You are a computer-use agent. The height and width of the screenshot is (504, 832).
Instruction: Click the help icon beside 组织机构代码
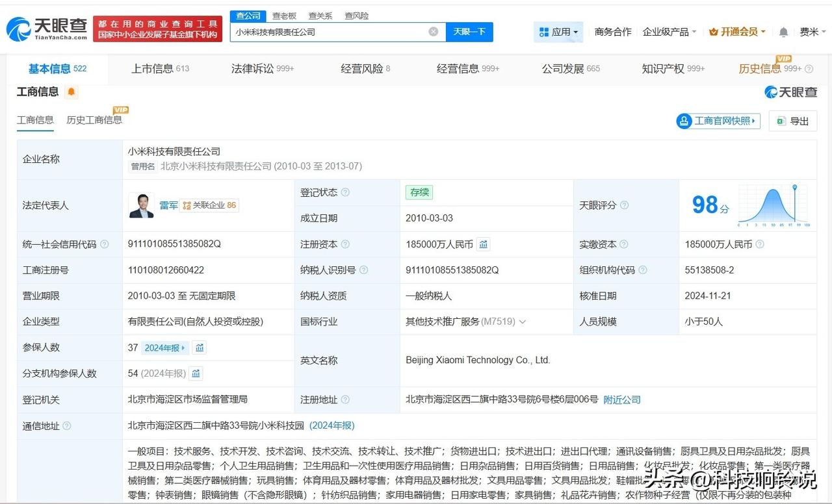(643, 270)
